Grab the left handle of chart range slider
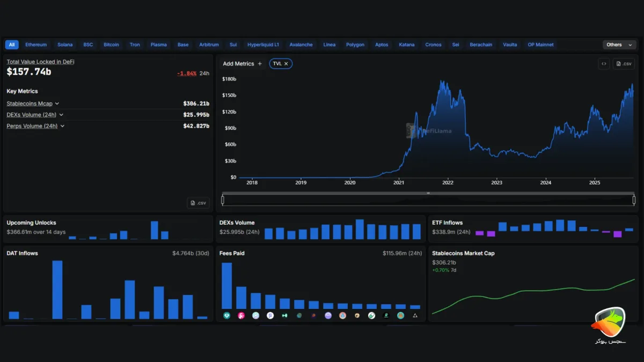The image size is (644, 362). [223, 200]
